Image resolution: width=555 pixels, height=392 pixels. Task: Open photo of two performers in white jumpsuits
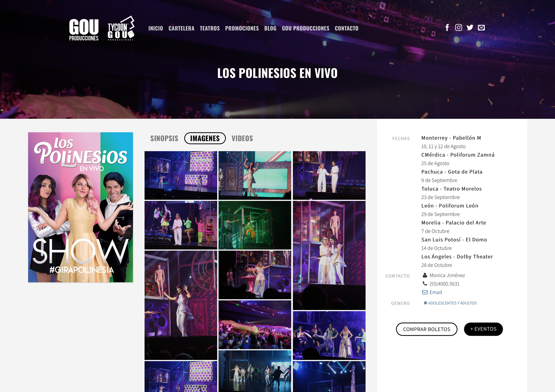click(x=329, y=175)
